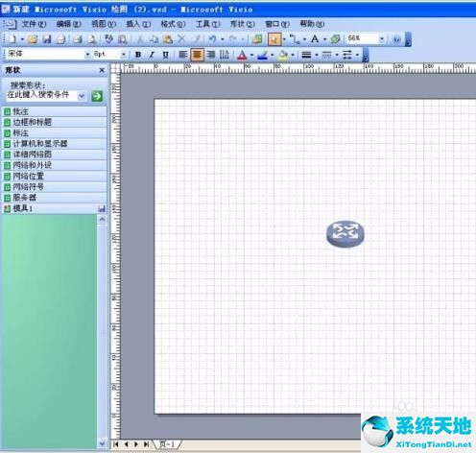Open zoom level dropdown 66%

[381, 38]
